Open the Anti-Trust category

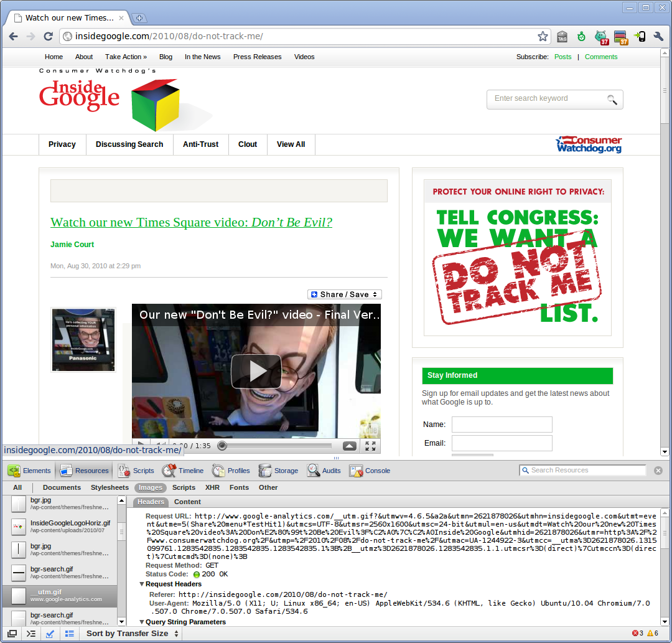tap(200, 144)
